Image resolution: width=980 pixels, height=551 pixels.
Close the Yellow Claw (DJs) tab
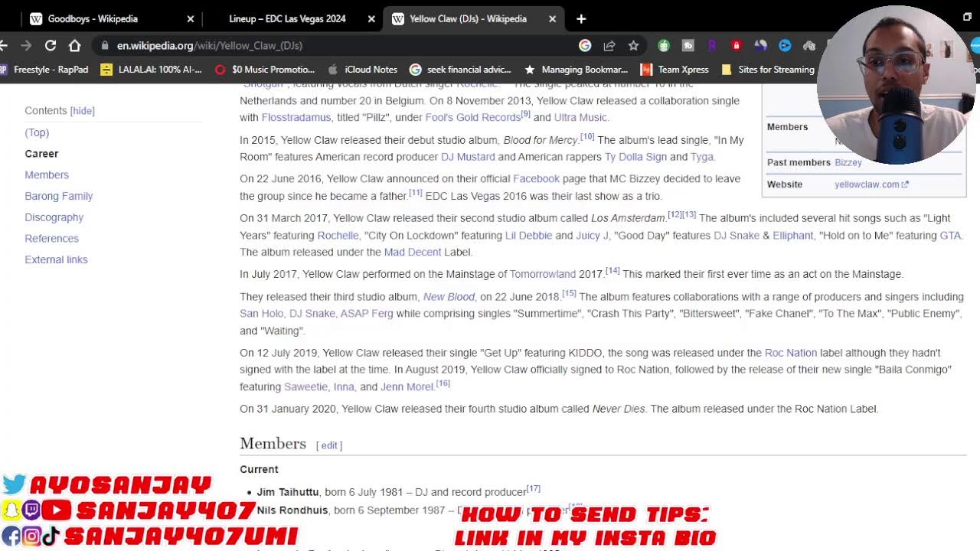point(552,18)
